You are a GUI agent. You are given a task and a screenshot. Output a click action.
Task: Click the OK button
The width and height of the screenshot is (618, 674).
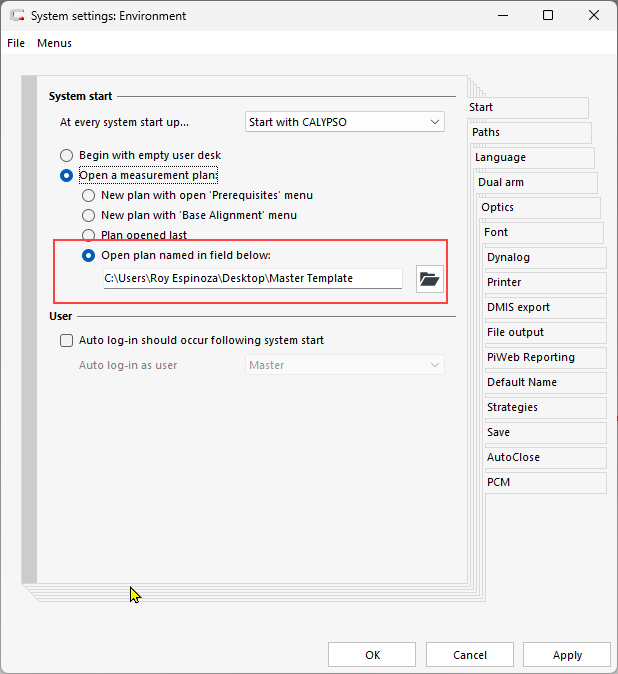pos(372,655)
